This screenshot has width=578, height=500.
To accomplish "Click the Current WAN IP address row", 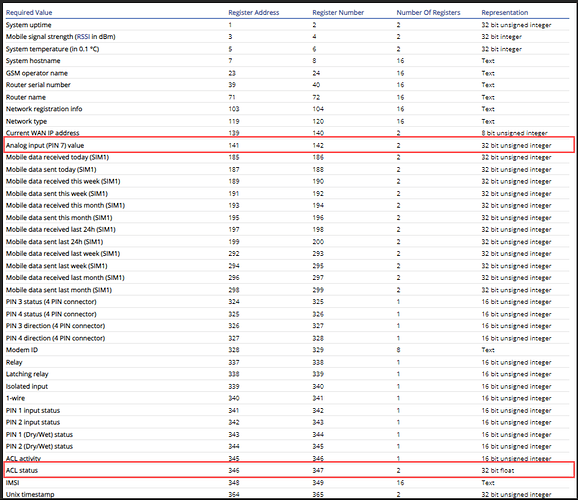I will point(288,133).
